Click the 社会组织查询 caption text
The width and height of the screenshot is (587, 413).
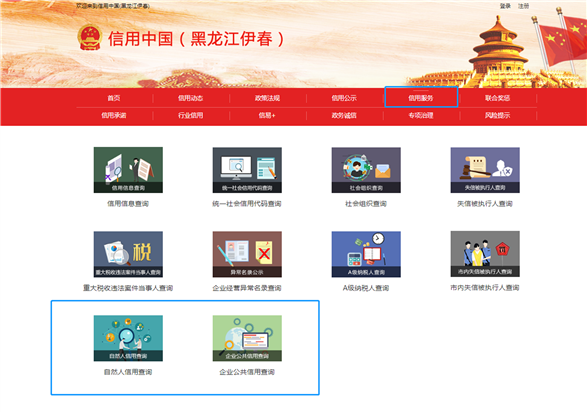(x=366, y=204)
